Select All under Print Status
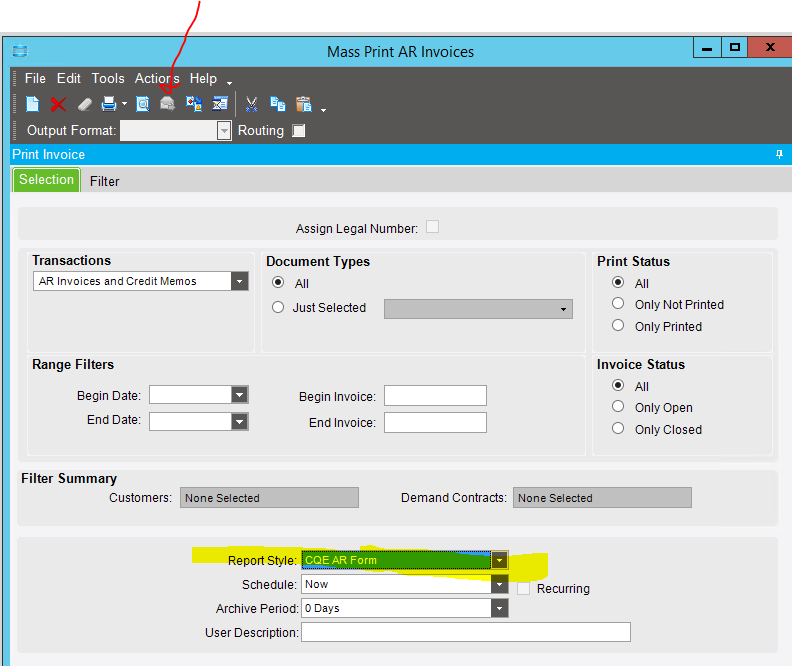The image size is (792, 666). click(x=618, y=282)
